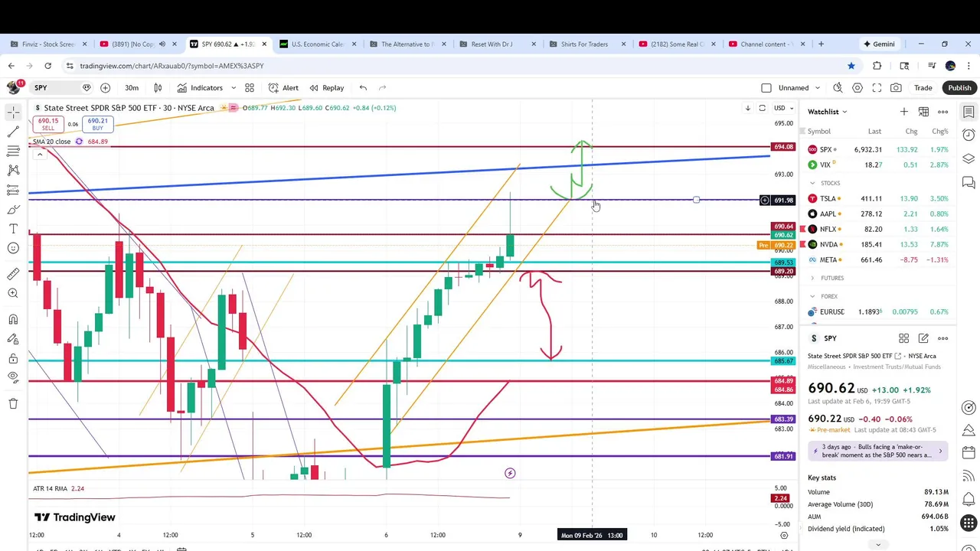Viewport: 980px width, 551px height.
Task: Open the Watchlist name dropdown
Action: pyautogui.click(x=828, y=112)
